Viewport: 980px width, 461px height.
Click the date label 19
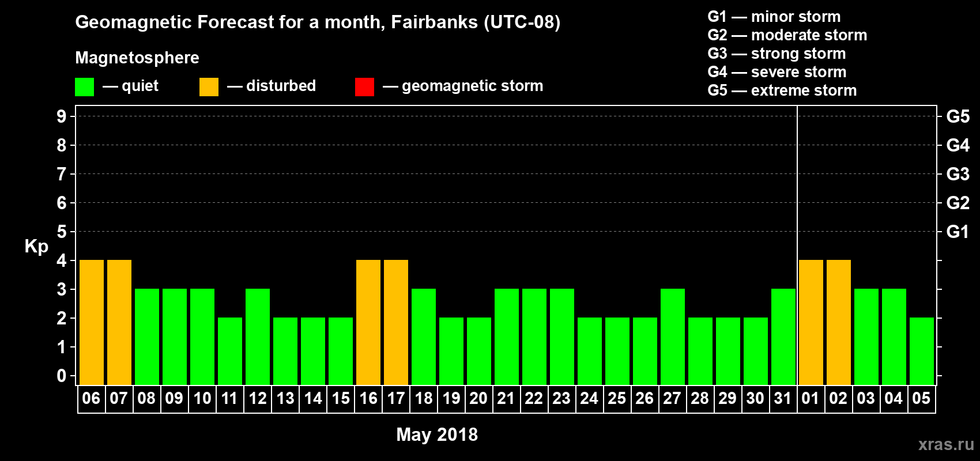[x=451, y=398]
